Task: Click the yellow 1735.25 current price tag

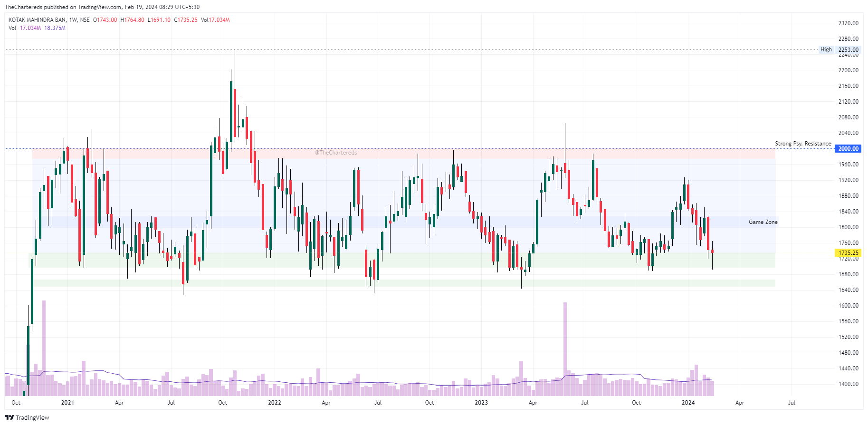Action: (x=848, y=253)
